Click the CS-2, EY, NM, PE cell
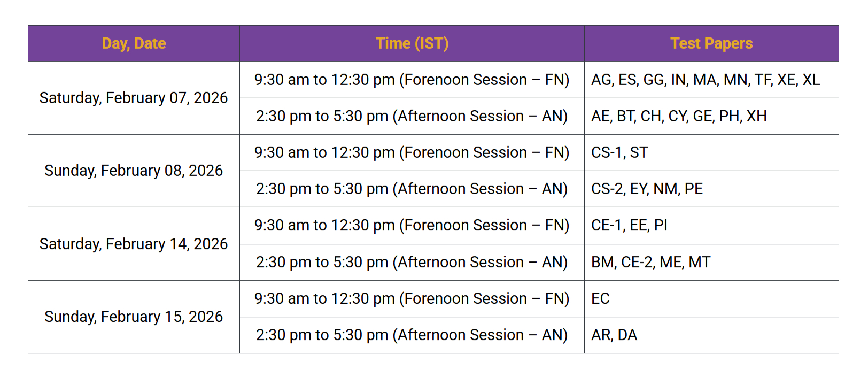 [x=647, y=189]
